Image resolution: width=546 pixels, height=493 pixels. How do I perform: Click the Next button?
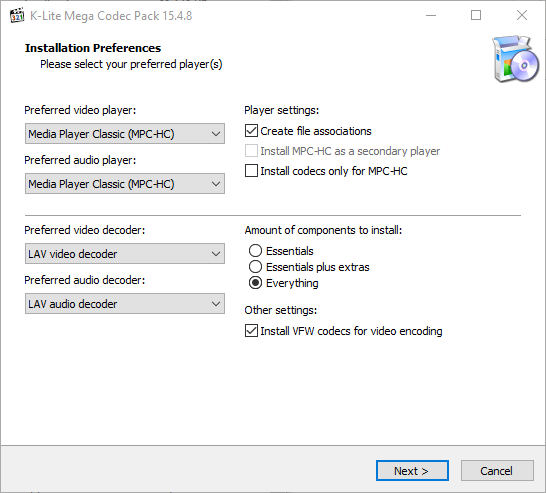pyautogui.click(x=412, y=471)
